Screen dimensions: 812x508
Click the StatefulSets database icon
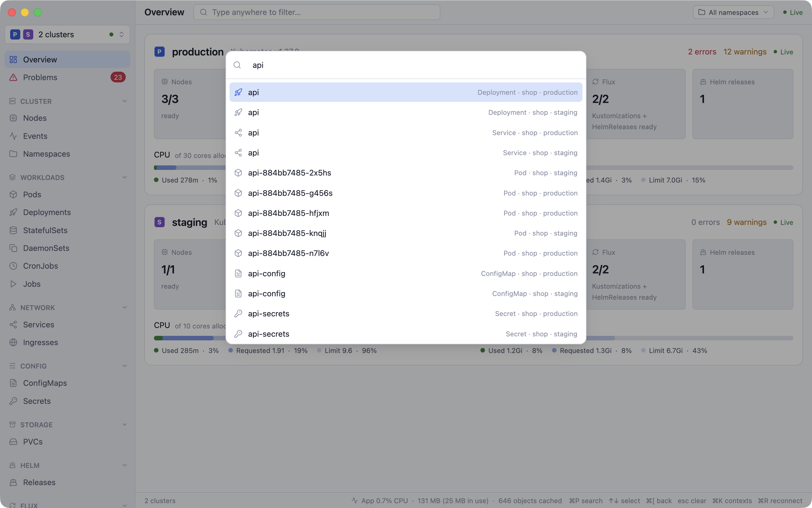click(x=13, y=230)
